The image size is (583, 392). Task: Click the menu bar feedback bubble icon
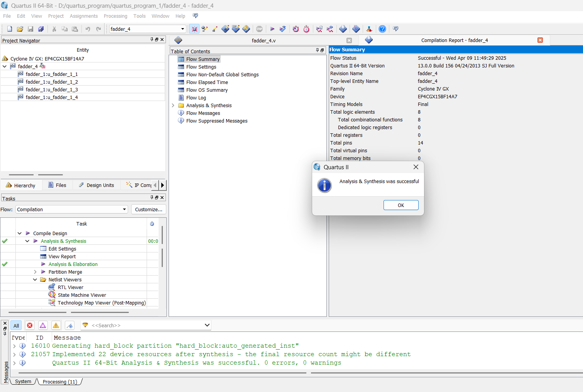pos(195,16)
